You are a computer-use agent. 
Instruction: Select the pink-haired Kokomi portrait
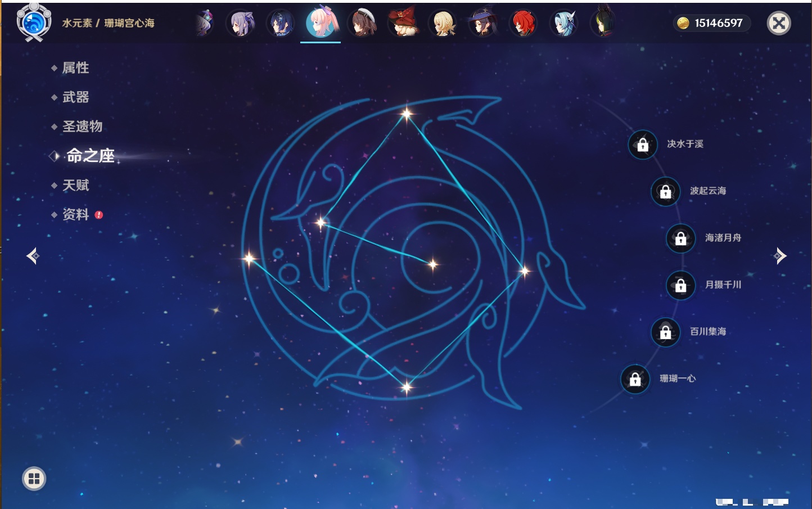321,22
